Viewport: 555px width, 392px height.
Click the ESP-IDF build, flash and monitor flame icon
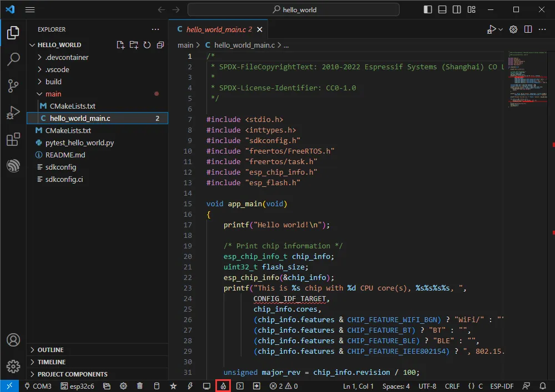click(223, 386)
